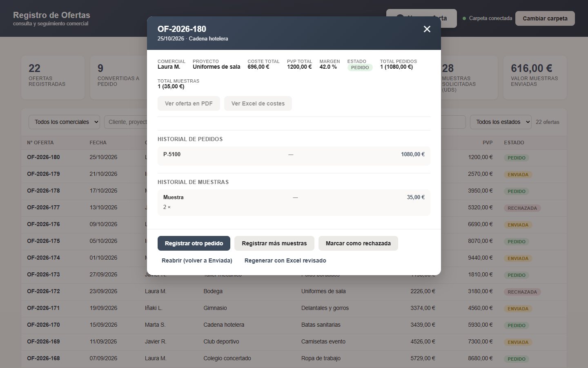Screen dimensions: 588x368
Task: Click FECHA column header
Action: pos(98,143)
